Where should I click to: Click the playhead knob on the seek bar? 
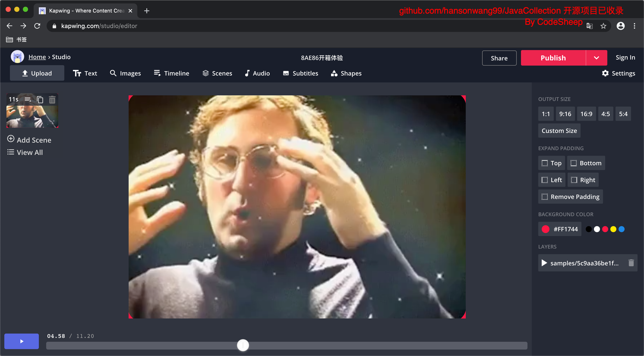pos(243,345)
